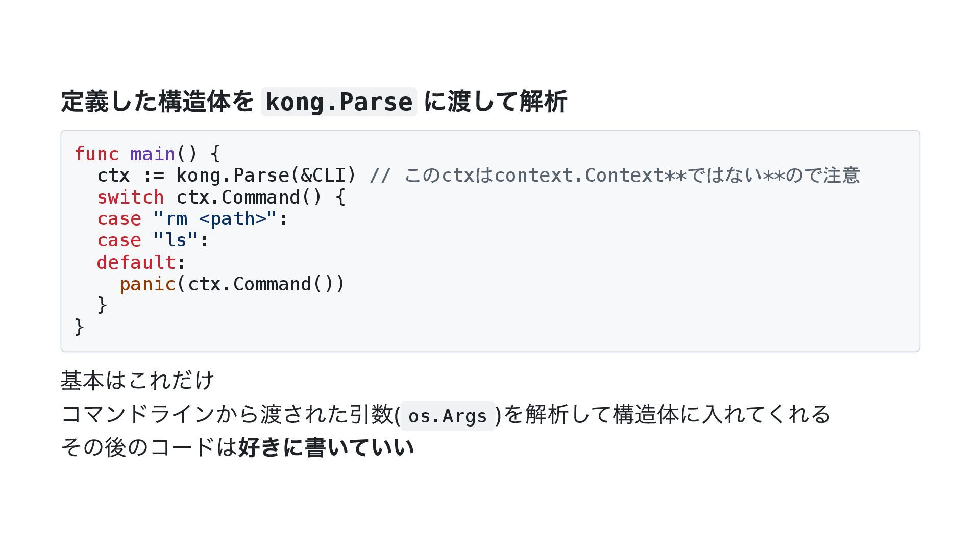Select the default keyword
Screen dimensions: 980x551
tap(136, 262)
